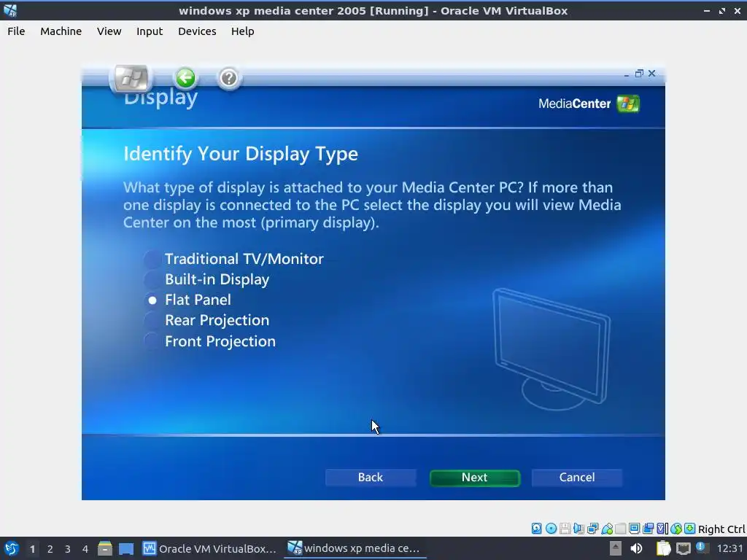This screenshot has width=747, height=560.
Task: Click the update notification tray icon
Action: (x=701, y=547)
